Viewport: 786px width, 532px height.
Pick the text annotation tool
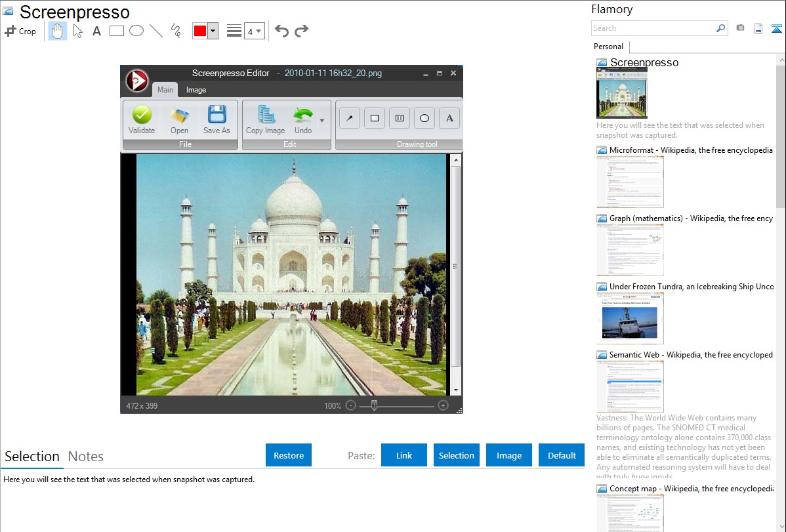[x=96, y=31]
